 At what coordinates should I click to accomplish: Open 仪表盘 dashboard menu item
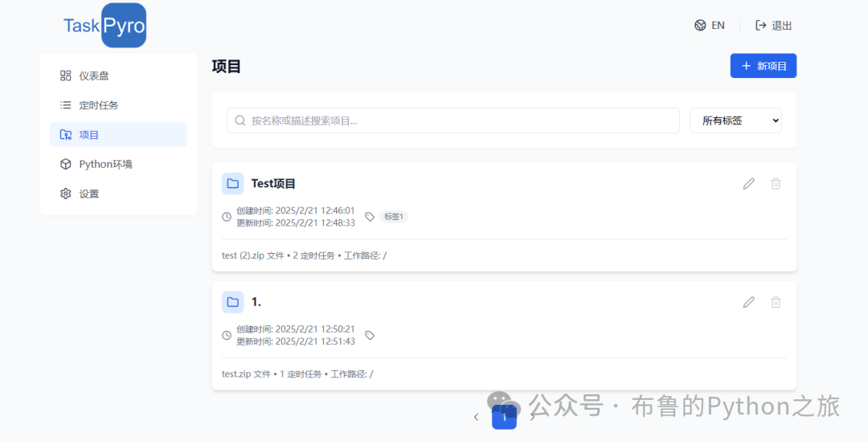coord(118,76)
